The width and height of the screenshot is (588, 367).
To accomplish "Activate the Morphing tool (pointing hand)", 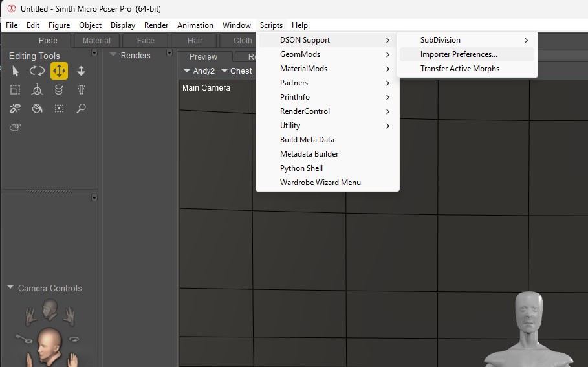I will pos(15,128).
